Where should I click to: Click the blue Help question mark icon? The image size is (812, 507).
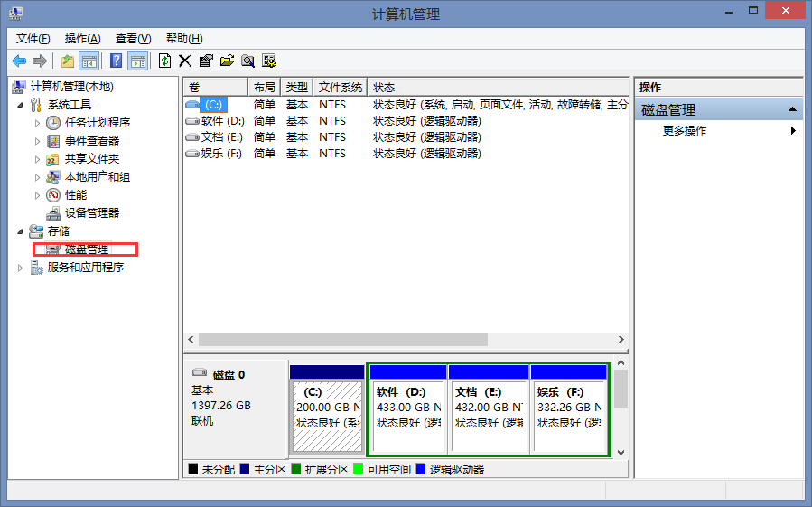click(117, 61)
